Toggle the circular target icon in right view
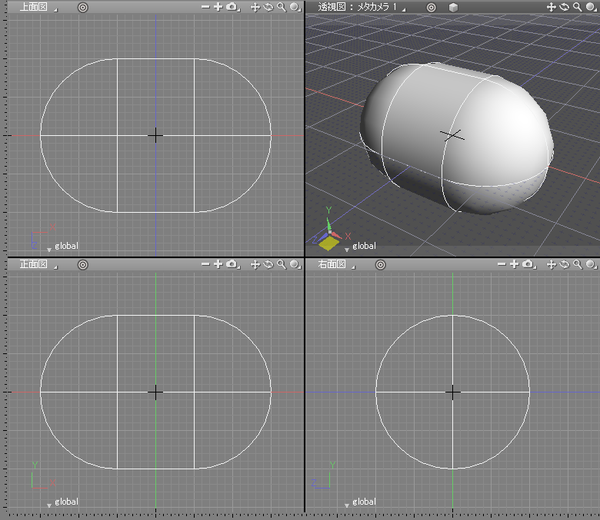600x520 pixels. click(x=382, y=265)
